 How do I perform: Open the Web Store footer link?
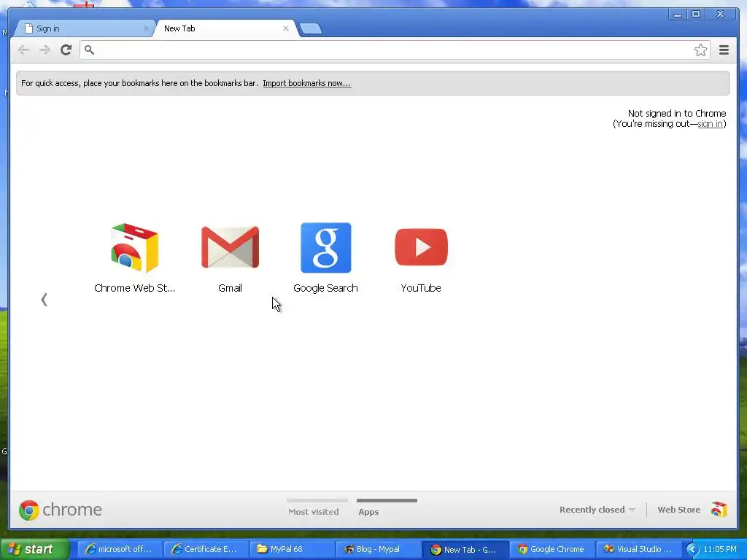tap(679, 510)
